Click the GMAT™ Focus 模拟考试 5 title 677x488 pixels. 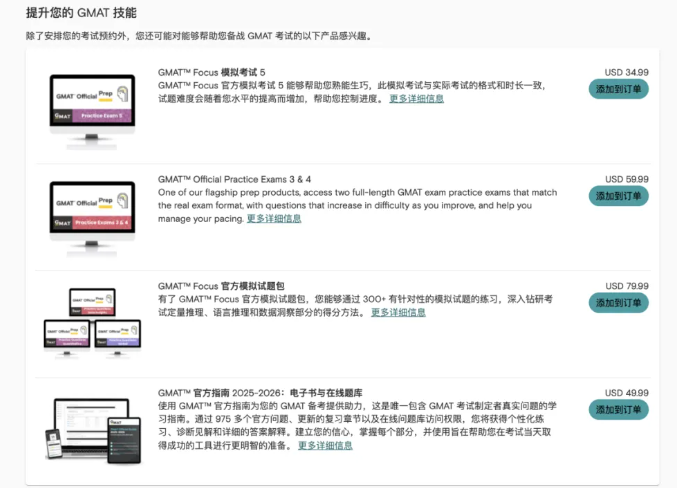212,72
